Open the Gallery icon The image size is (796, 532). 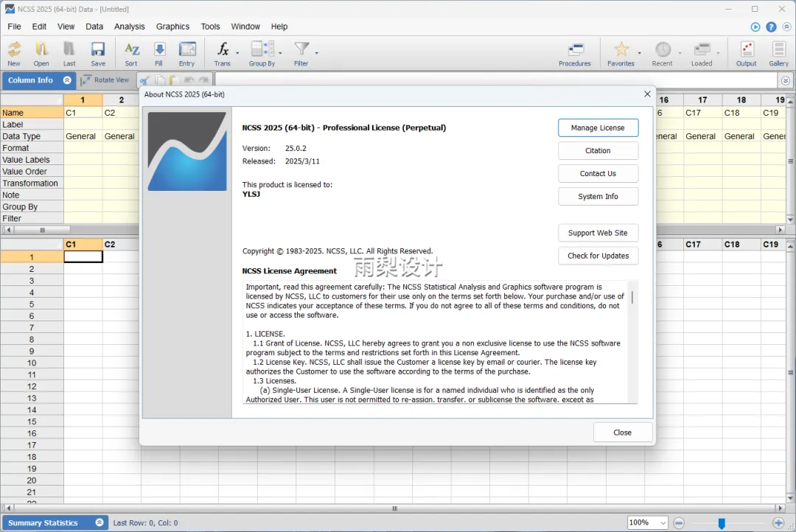tap(778, 53)
